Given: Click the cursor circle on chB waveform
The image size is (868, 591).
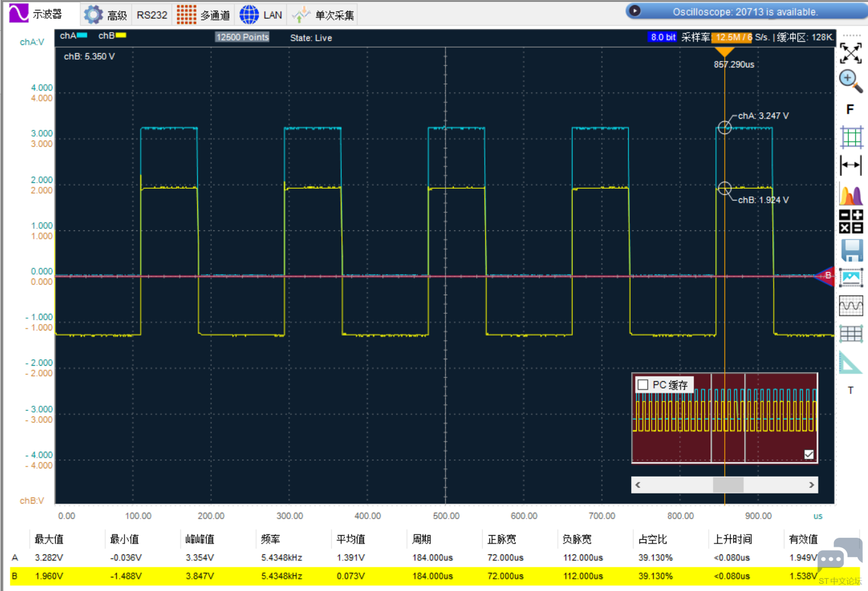Looking at the screenshot, I should (724, 188).
